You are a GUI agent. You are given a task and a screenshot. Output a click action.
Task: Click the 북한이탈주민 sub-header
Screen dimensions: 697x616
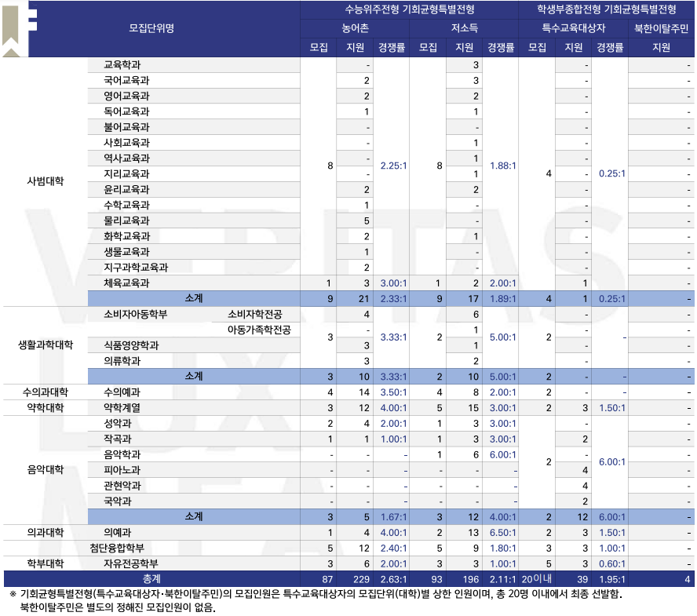click(x=661, y=28)
